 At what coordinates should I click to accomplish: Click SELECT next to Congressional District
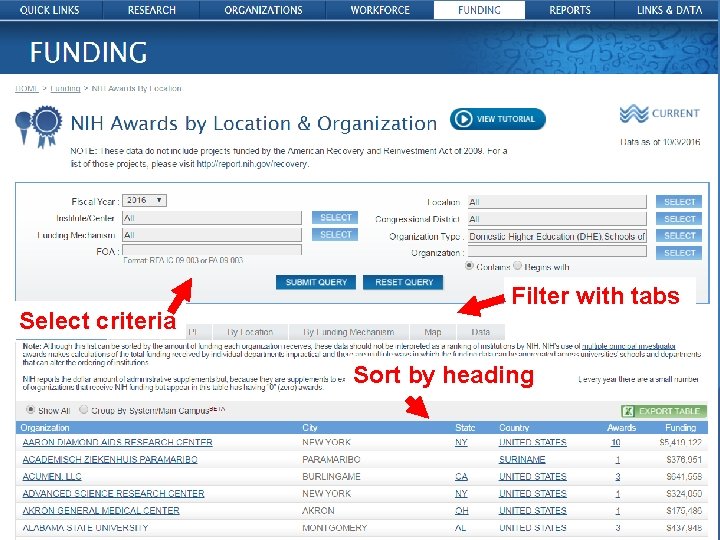click(679, 219)
